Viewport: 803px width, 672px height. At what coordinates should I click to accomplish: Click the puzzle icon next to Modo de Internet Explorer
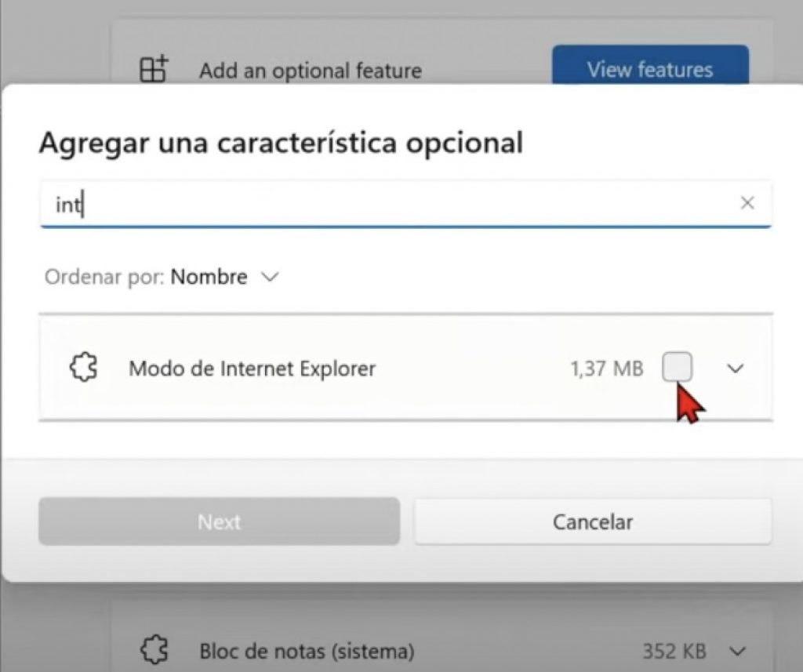pyautogui.click(x=82, y=367)
